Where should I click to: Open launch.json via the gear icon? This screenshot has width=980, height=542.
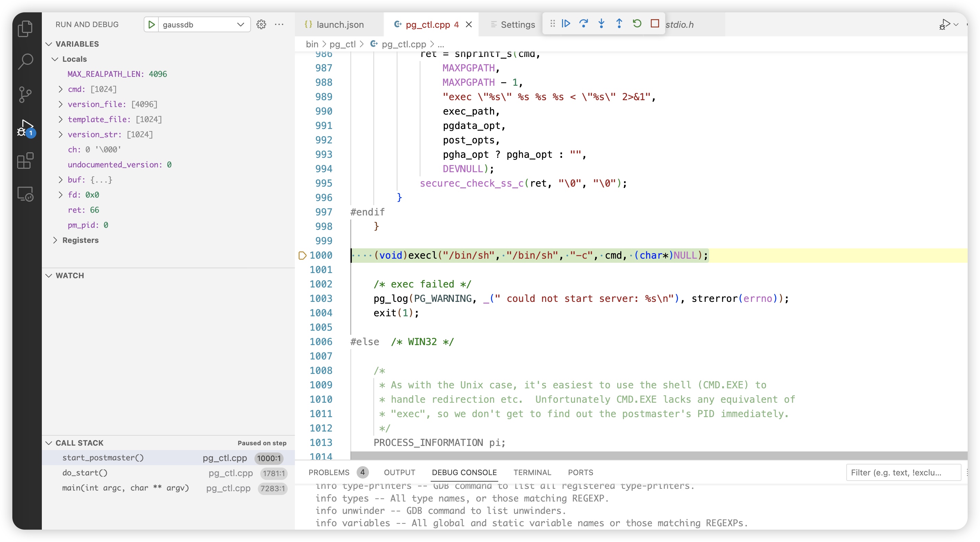(x=261, y=24)
